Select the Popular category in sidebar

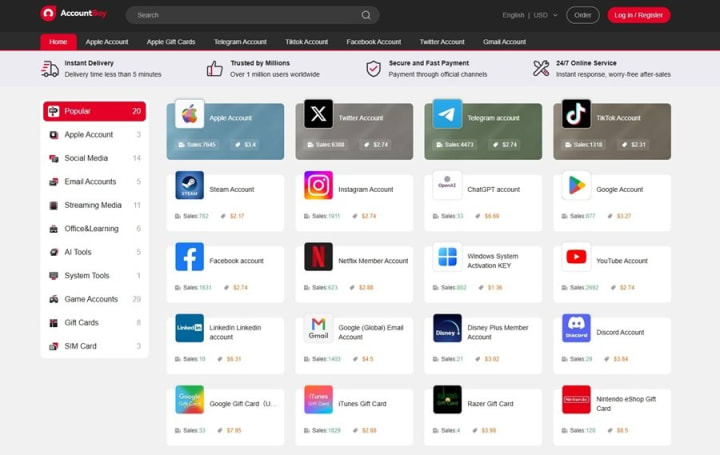tap(95, 111)
